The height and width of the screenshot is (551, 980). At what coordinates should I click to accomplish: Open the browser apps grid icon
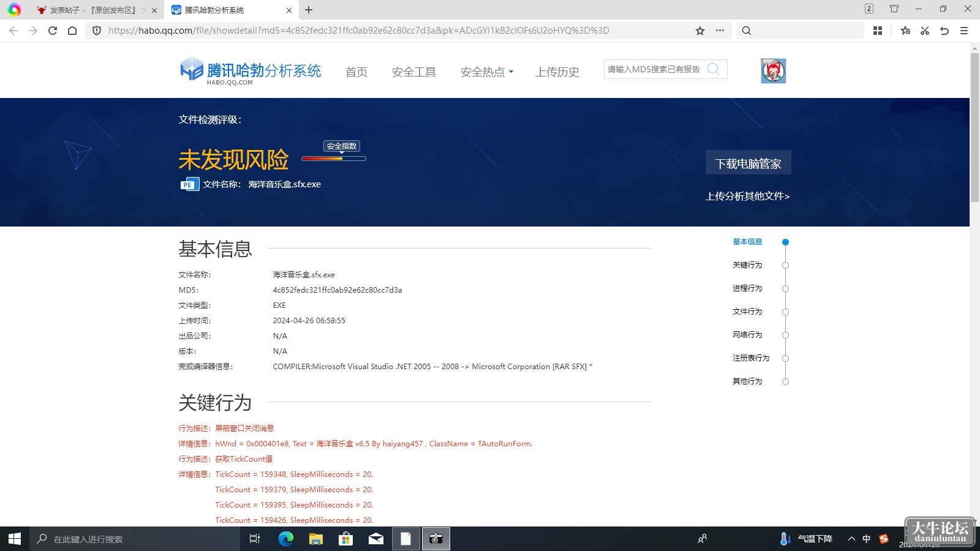coord(878,31)
